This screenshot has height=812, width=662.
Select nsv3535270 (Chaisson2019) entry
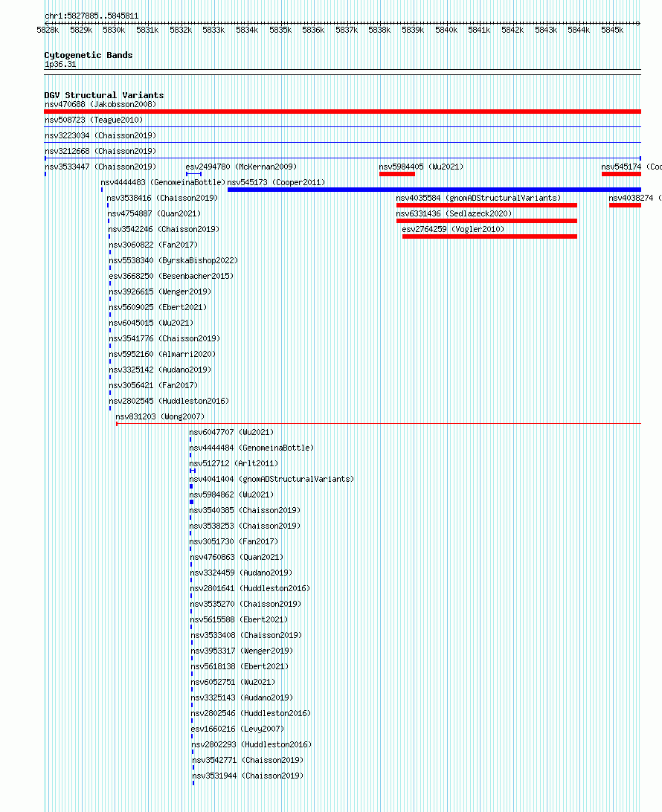pyautogui.click(x=245, y=604)
